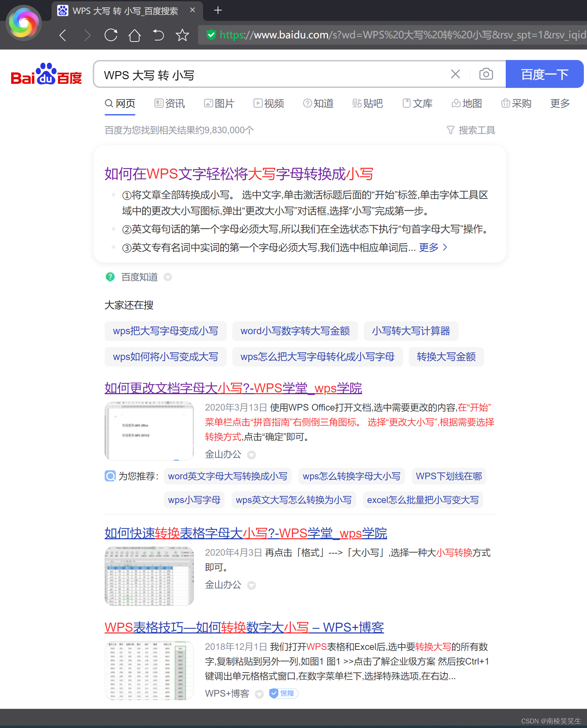Viewport: 587px width, 728px height.
Task: Click the Baidu logo
Action: point(46,74)
